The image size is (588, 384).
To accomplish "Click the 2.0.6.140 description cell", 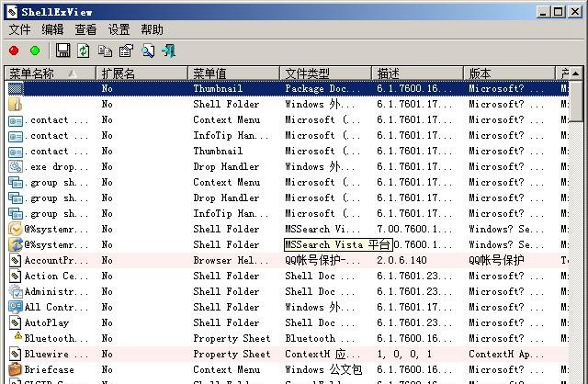I will click(401, 260).
